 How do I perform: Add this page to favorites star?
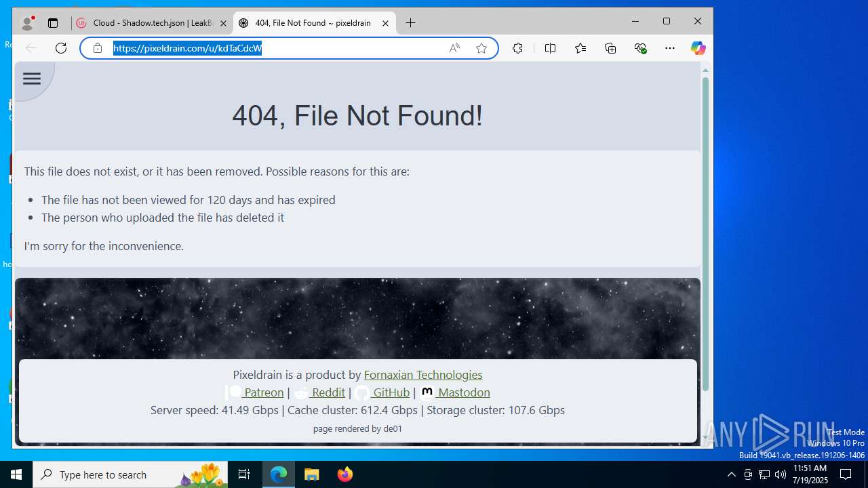(481, 48)
